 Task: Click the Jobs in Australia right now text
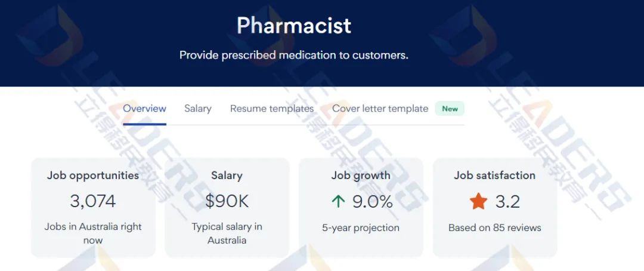click(x=93, y=233)
